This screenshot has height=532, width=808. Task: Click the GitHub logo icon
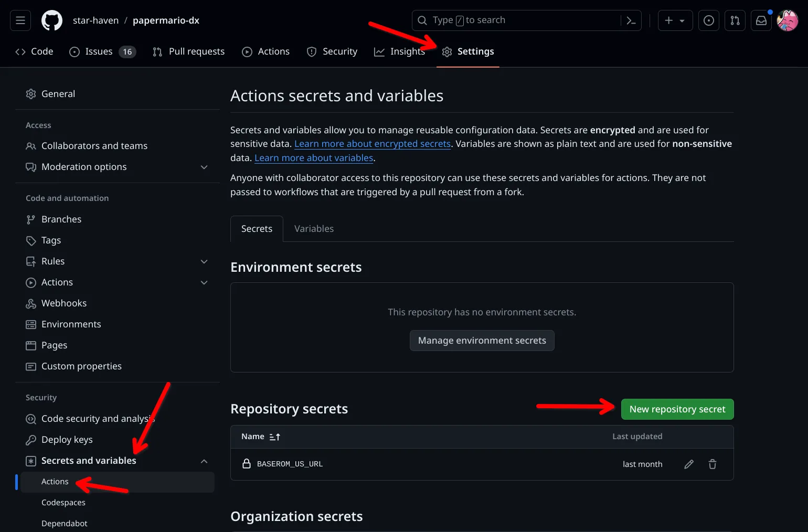click(52, 20)
